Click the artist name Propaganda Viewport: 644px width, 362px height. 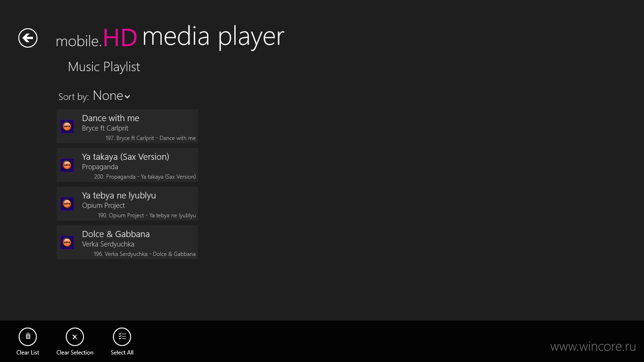pyautogui.click(x=100, y=167)
